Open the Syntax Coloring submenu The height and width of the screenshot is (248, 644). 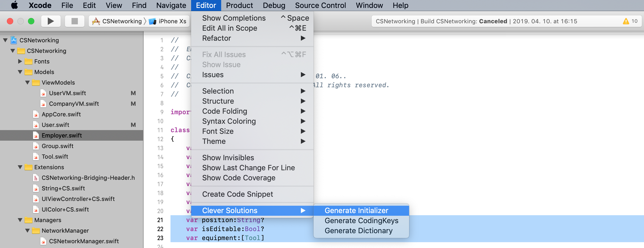(x=252, y=121)
